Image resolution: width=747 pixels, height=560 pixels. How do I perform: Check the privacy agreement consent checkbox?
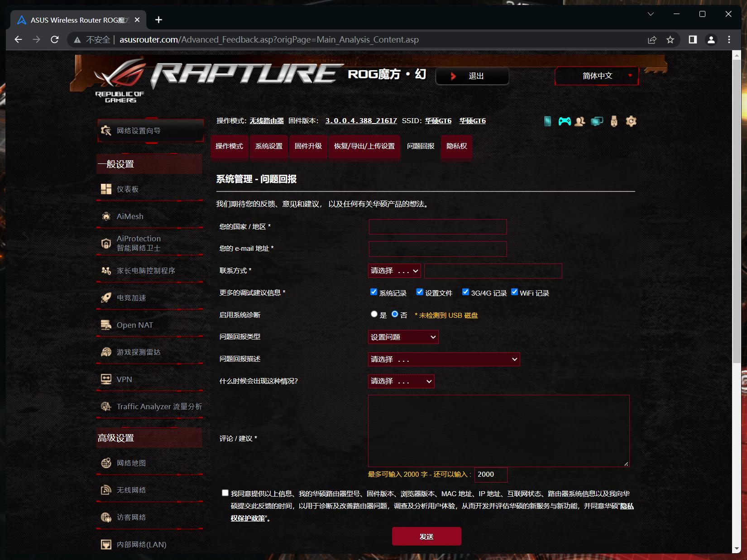coord(225,493)
